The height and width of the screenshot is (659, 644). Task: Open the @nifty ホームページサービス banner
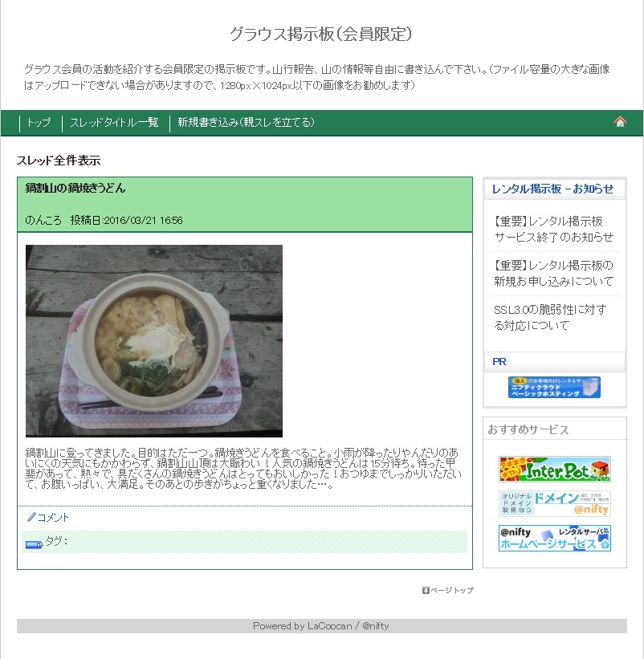[554, 538]
